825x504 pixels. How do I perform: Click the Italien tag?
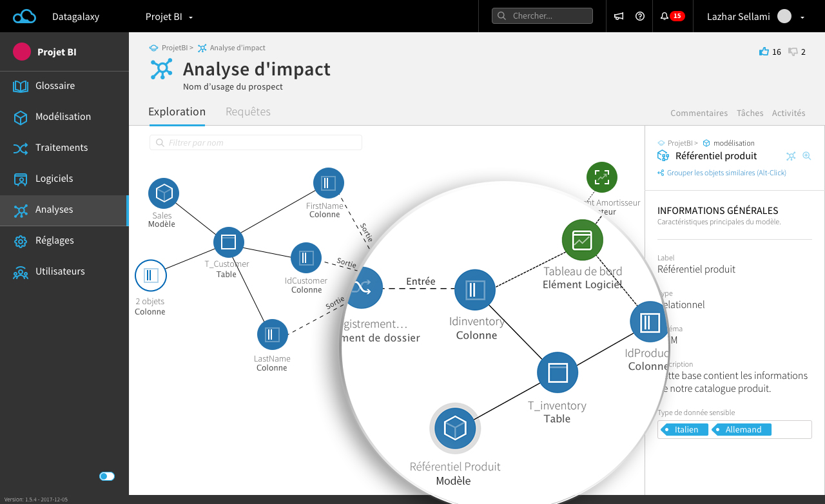(x=685, y=430)
